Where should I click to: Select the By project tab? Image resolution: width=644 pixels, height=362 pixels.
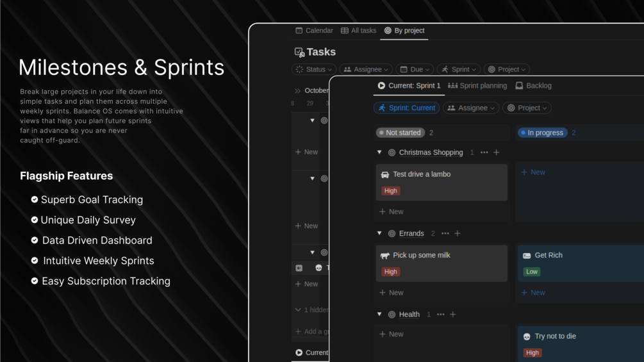coord(404,30)
